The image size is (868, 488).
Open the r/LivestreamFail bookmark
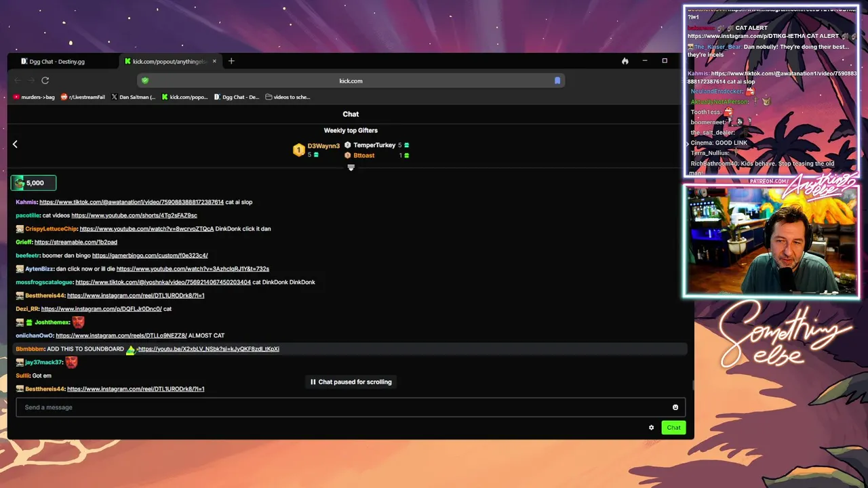(x=83, y=97)
